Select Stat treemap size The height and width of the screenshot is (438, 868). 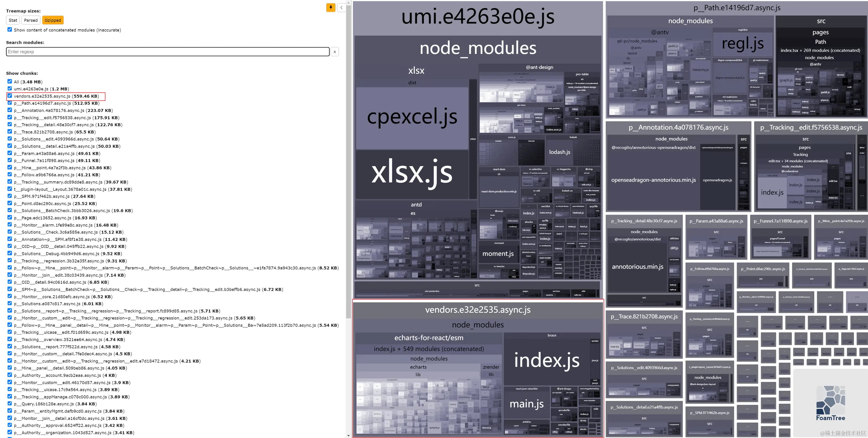(x=13, y=20)
